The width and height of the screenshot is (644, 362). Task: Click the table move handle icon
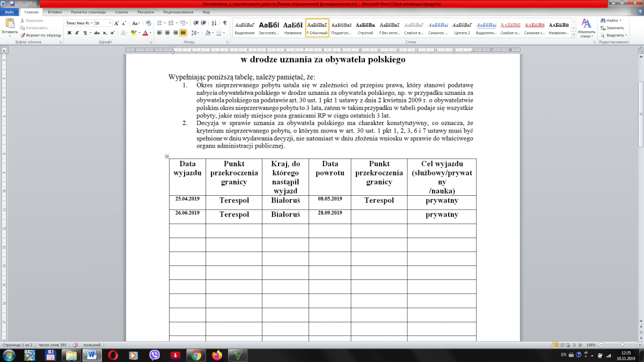tap(167, 156)
